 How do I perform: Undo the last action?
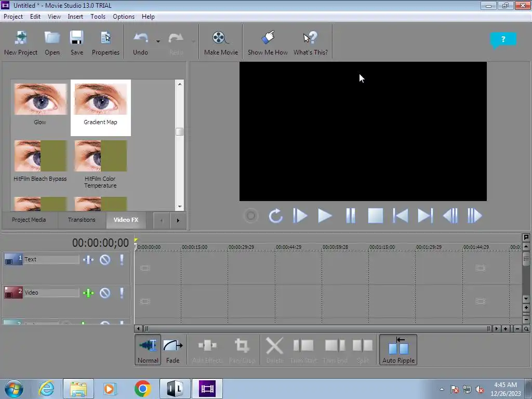(140, 43)
